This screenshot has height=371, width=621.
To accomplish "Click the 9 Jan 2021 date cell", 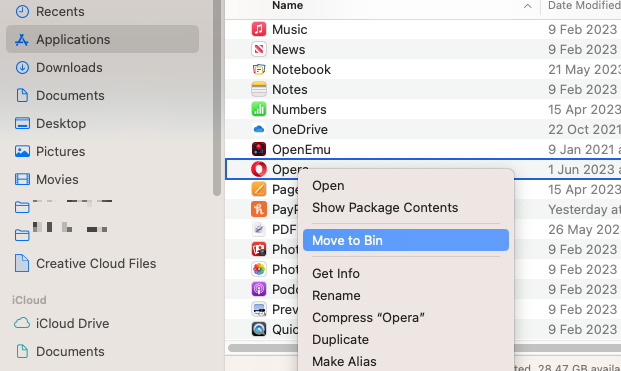I will coord(584,149).
